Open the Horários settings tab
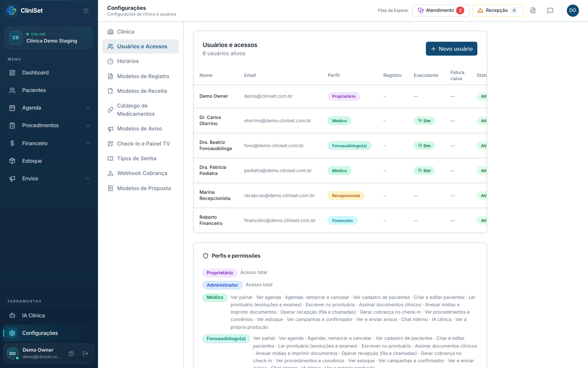 pos(140,61)
